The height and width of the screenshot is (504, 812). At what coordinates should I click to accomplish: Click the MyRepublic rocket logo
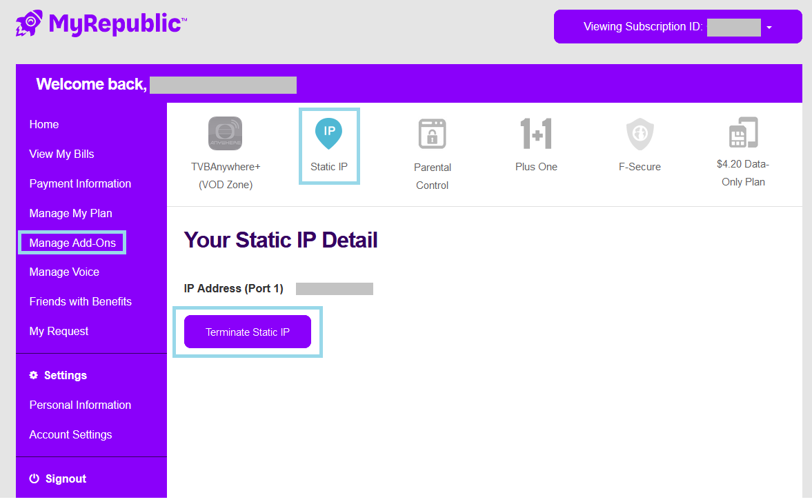(x=28, y=23)
